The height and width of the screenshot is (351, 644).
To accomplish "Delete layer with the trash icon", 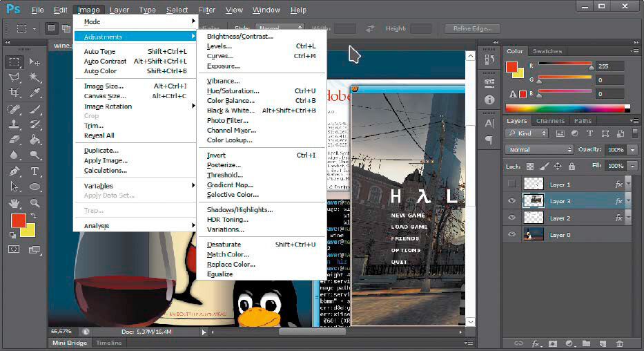I will [619, 343].
